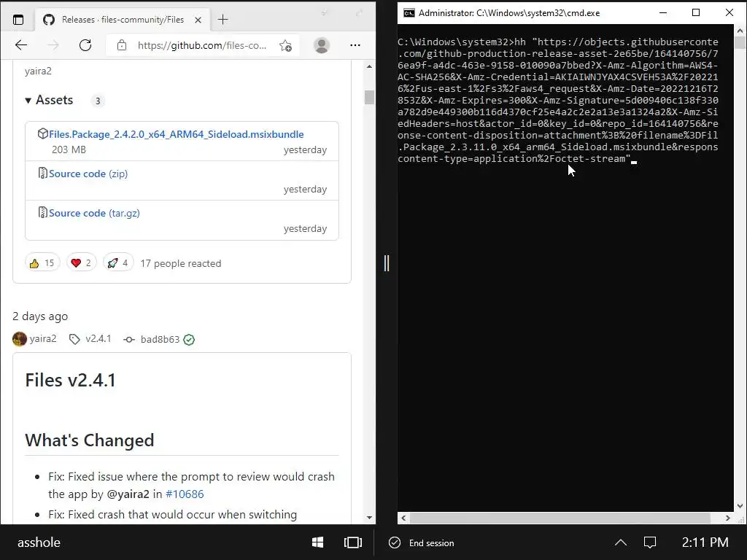The width and height of the screenshot is (747, 560).
Task: Go back in the browser
Action: click(21, 45)
